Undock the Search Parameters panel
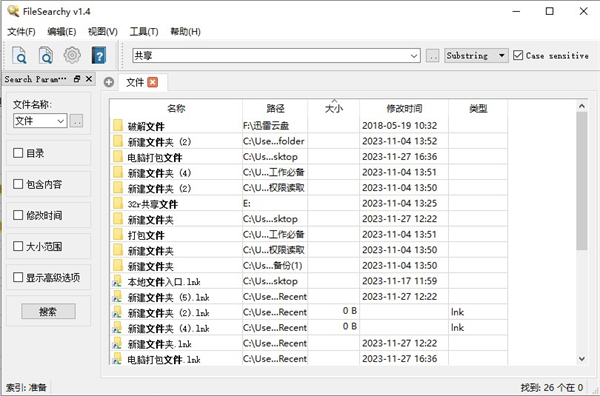Screen dimensions: 600x396 [77, 79]
